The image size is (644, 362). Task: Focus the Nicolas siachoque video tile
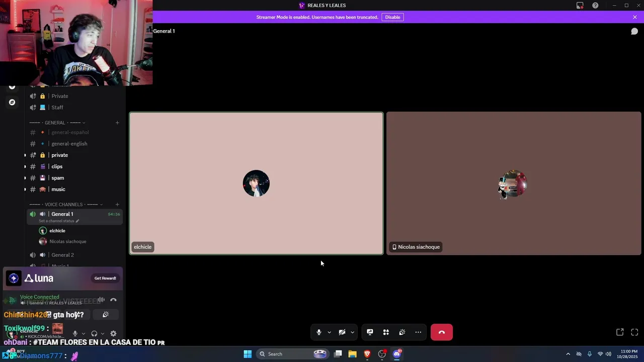pos(514,184)
